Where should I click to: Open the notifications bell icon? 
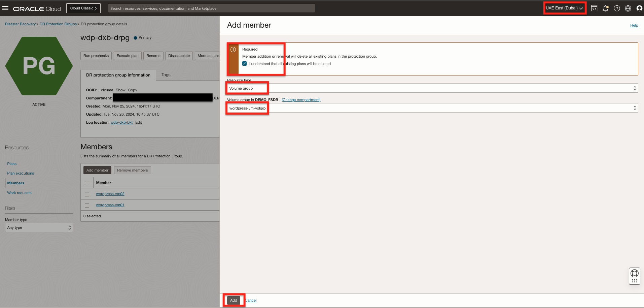coord(606,8)
